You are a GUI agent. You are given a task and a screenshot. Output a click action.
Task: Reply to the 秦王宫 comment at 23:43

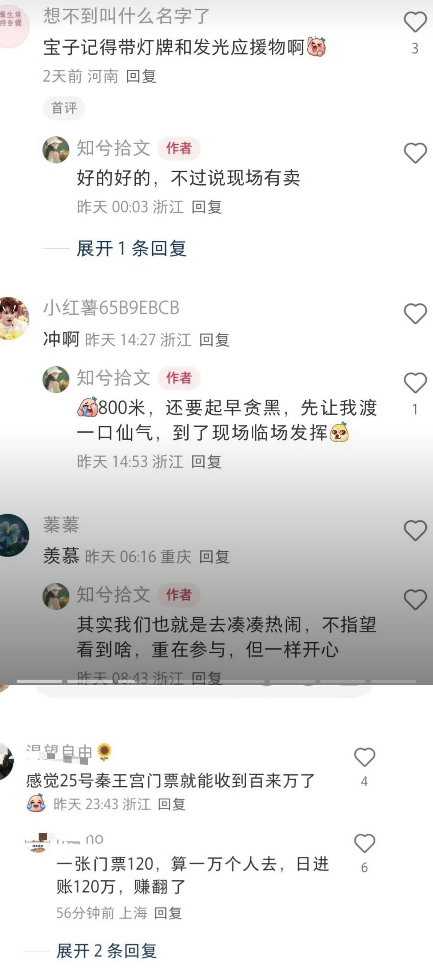(172, 804)
